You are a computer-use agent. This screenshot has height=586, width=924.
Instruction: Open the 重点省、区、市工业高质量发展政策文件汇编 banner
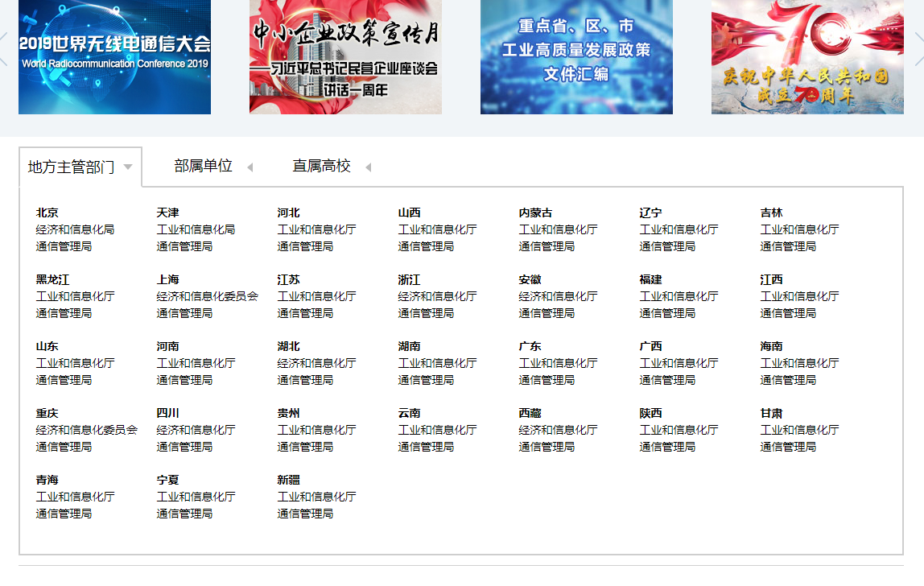tap(576, 56)
